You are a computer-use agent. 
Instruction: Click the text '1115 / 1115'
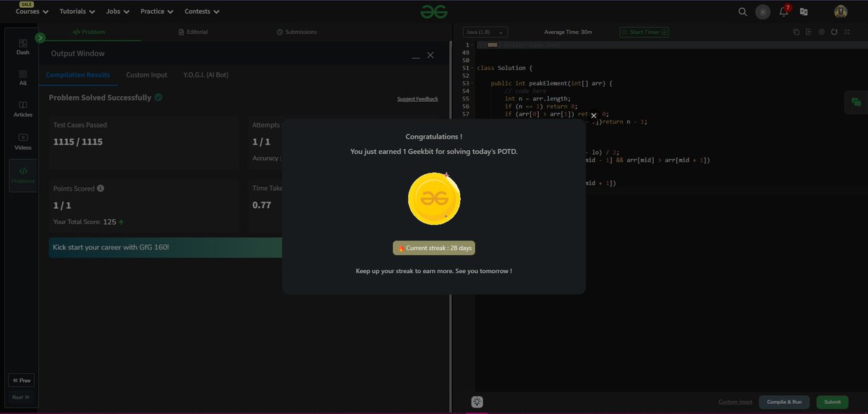pyautogui.click(x=78, y=142)
